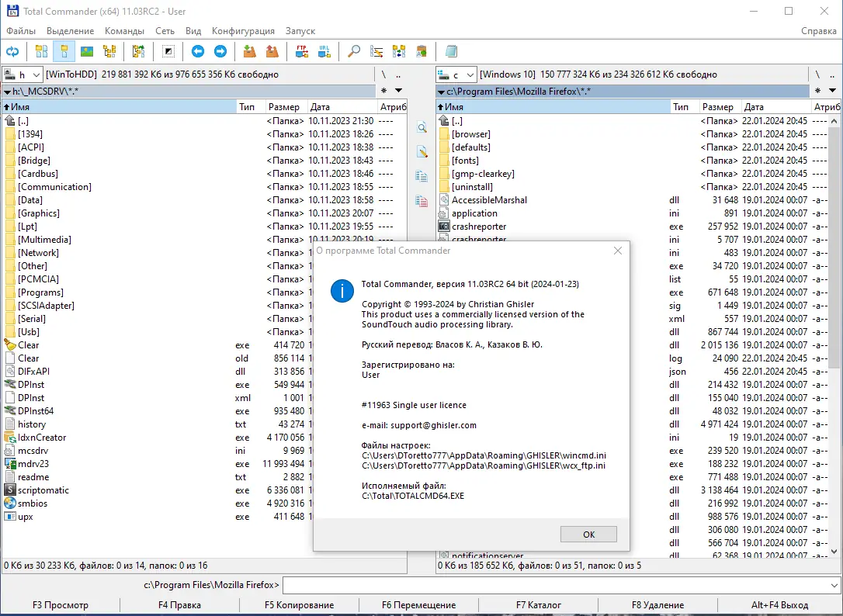The width and height of the screenshot is (843, 616).
Task: Select the smbios exe file icon
Action: coord(9,504)
